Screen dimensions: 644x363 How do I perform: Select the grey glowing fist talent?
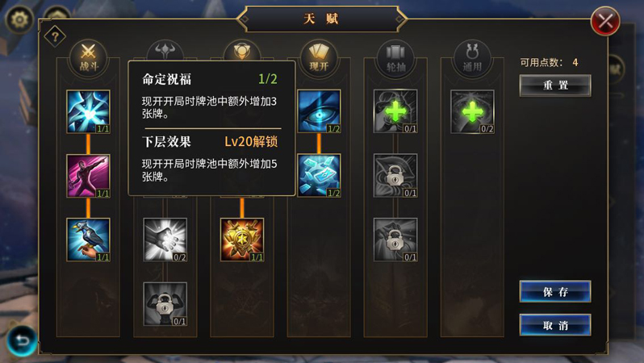point(165,240)
